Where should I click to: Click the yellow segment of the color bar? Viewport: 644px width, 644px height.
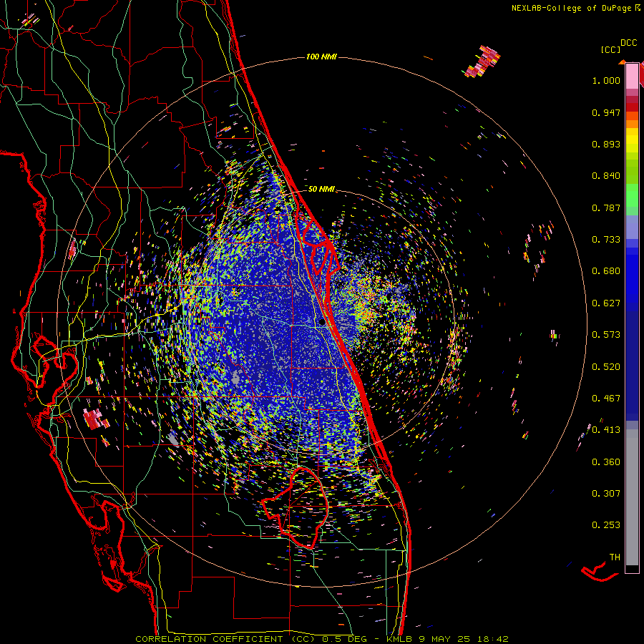pyautogui.click(x=632, y=141)
